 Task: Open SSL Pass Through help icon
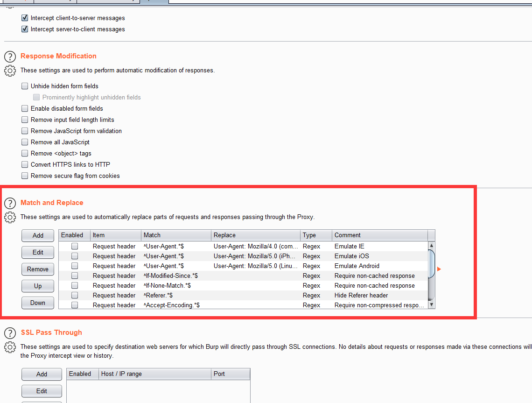(10, 333)
